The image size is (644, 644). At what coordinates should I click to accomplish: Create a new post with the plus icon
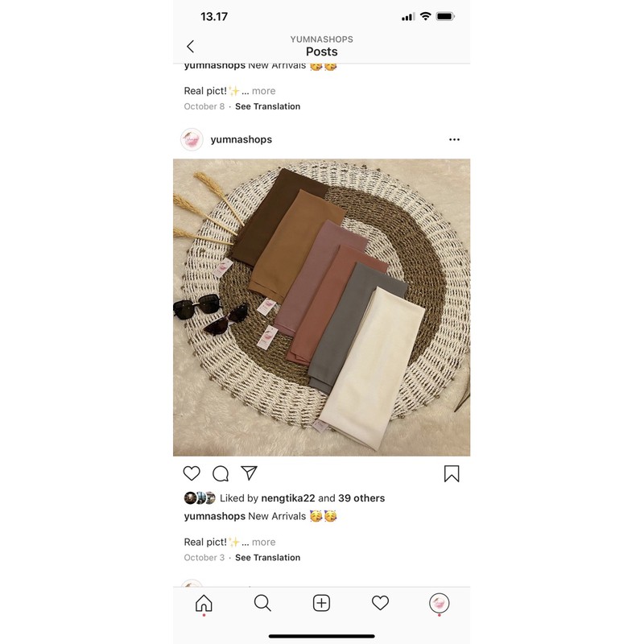point(321,603)
